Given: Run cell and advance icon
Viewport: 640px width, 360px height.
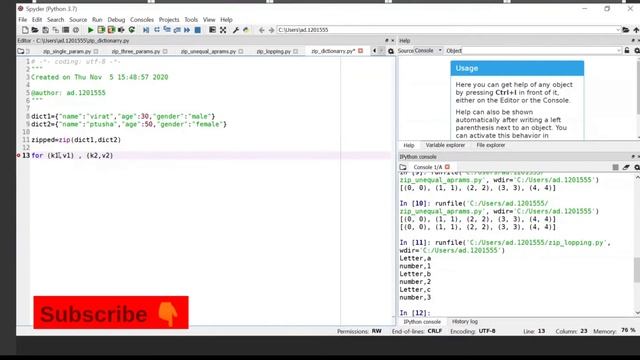Looking at the screenshot, I should click(111, 30).
